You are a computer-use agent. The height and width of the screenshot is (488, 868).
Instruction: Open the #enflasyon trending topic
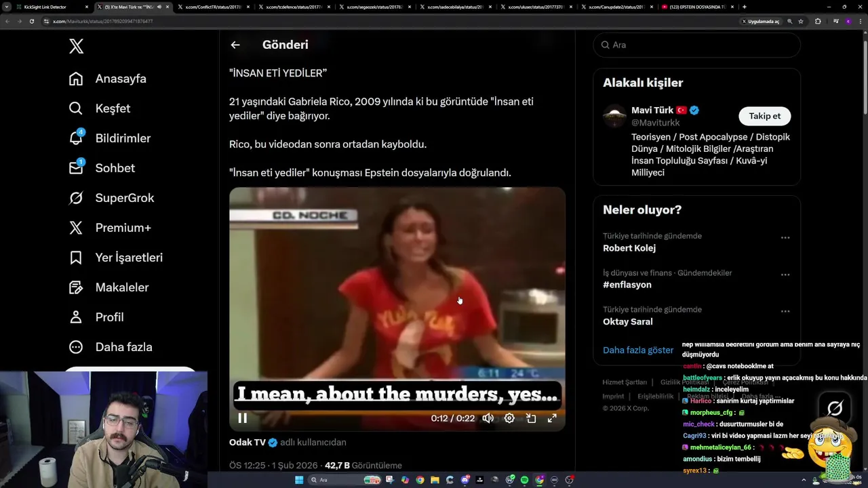(x=627, y=285)
